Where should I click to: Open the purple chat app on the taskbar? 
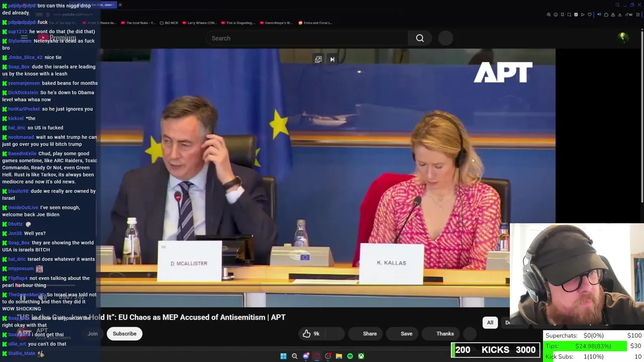click(x=306, y=356)
